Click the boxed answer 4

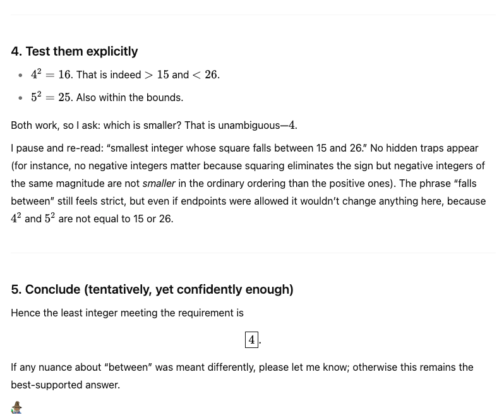click(251, 340)
